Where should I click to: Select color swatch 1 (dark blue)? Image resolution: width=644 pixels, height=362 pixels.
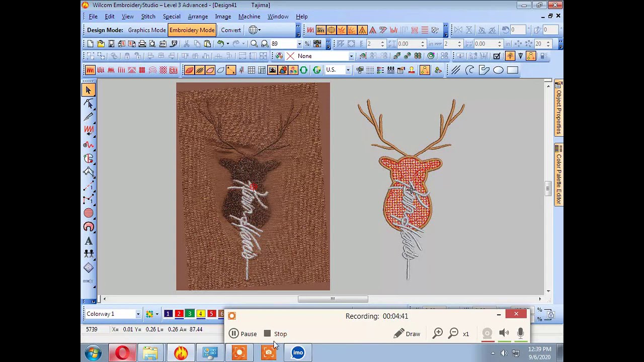pos(168,314)
